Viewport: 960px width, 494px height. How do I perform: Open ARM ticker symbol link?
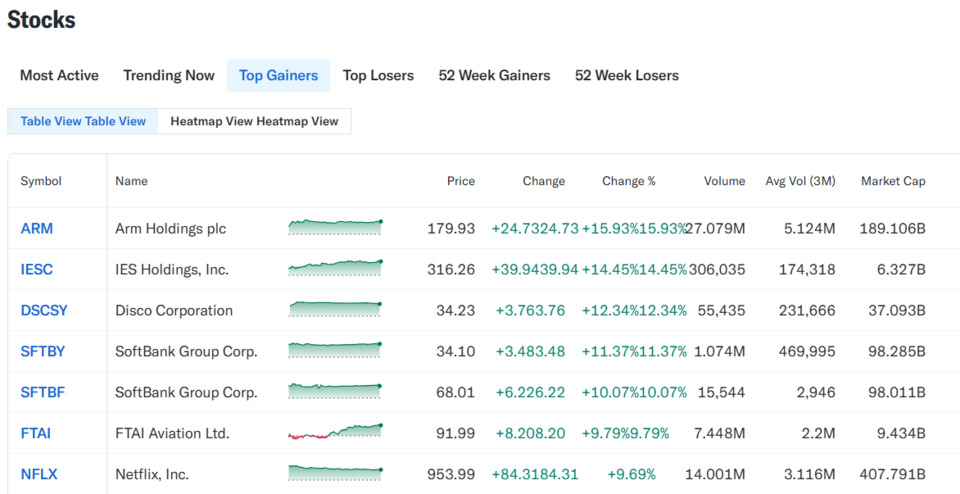37,228
